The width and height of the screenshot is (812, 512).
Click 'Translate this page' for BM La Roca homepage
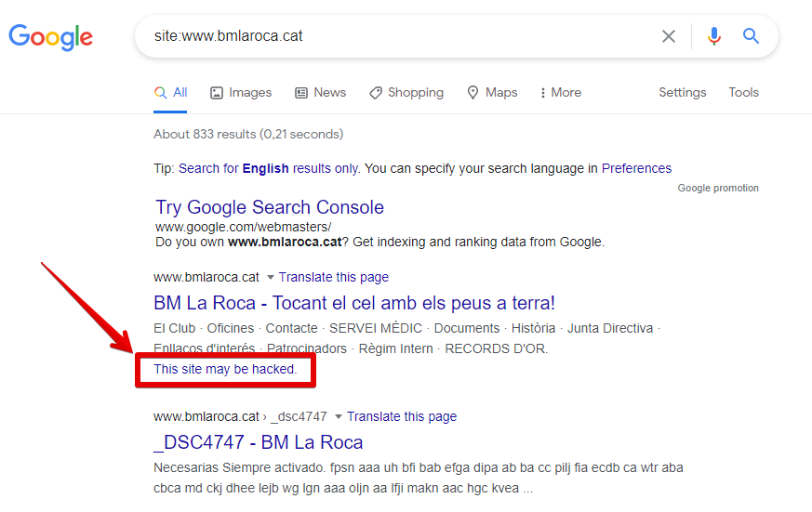pyautogui.click(x=334, y=277)
